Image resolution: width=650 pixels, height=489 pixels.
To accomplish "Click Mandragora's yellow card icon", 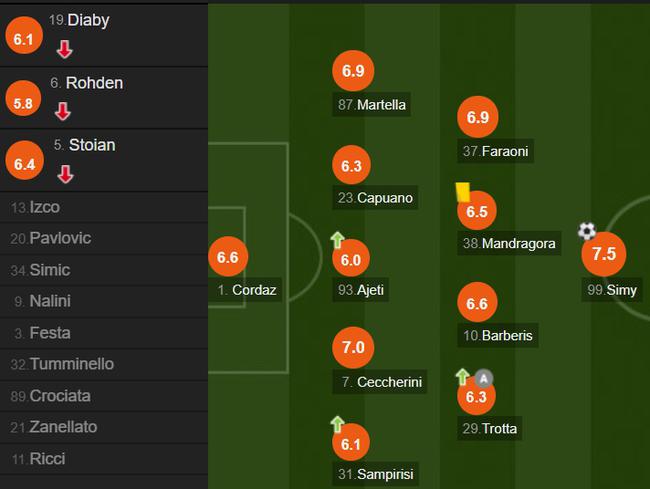I will (x=463, y=192).
